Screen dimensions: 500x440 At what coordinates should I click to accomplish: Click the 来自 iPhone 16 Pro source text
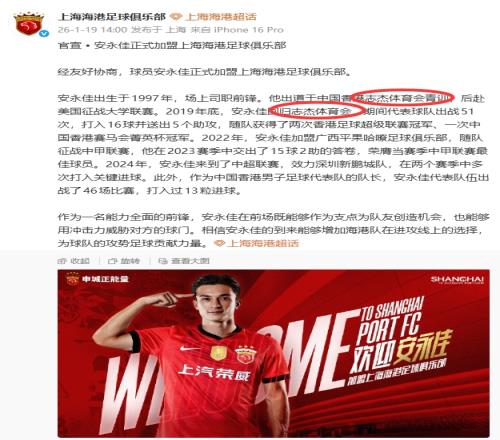[x=237, y=30]
